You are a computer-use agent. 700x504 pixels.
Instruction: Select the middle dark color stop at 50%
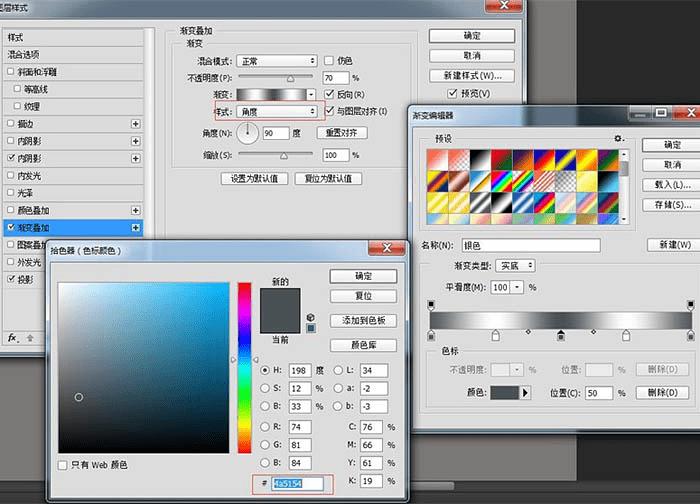[561, 335]
